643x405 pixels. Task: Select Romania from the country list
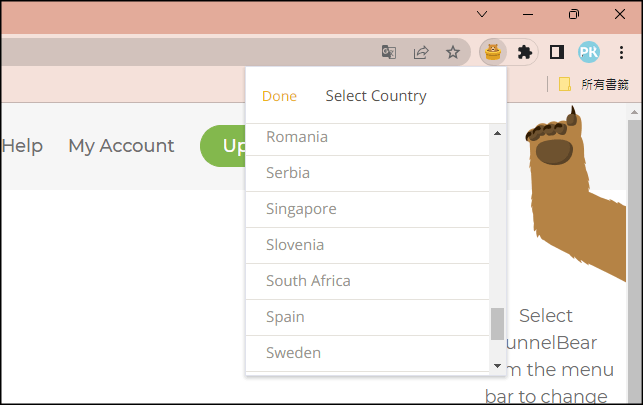pyautogui.click(x=367, y=139)
